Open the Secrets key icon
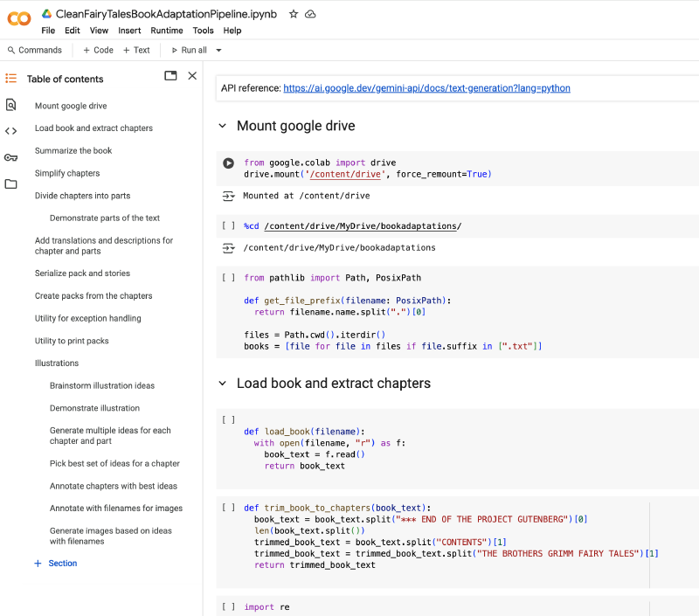The image size is (699, 616). coord(11,157)
